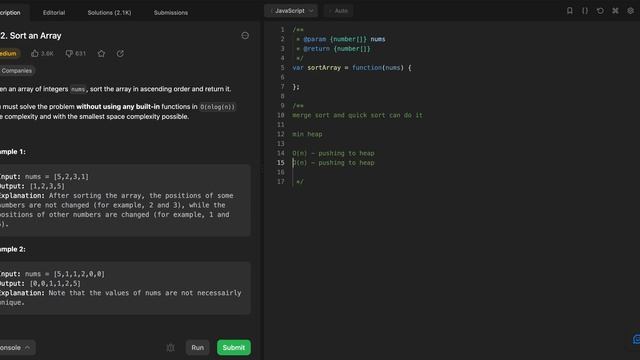Image resolution: width=640 pixels, height=360 pixels.
Task: Click the '@return {number[]}' line
Action: (333, 49)
